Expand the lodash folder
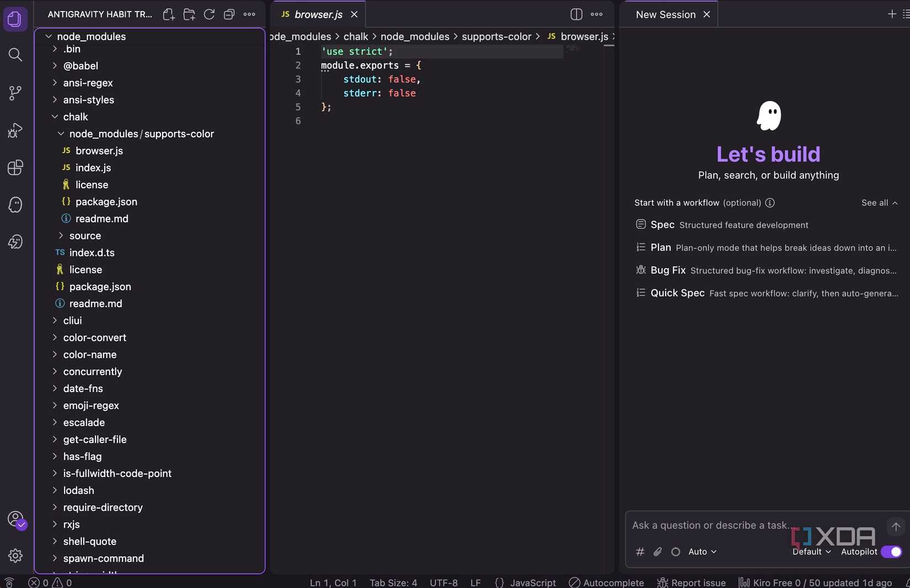Viewport: 910px width, 588px height. pyautogui.click(x=149, y=490)
